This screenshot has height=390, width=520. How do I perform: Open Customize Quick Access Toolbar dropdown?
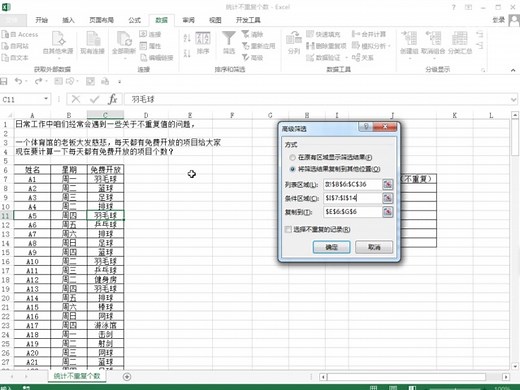click(x=119, y=81)
